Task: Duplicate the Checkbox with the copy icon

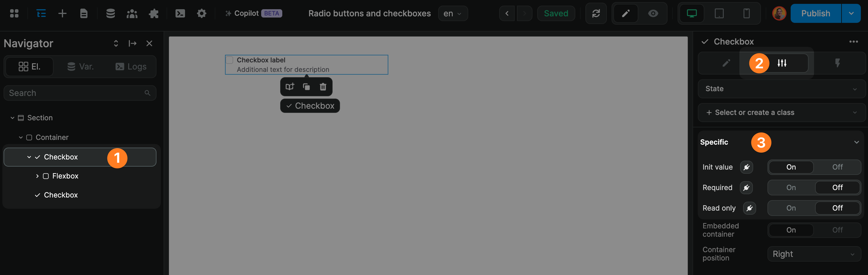Action: 306,86
